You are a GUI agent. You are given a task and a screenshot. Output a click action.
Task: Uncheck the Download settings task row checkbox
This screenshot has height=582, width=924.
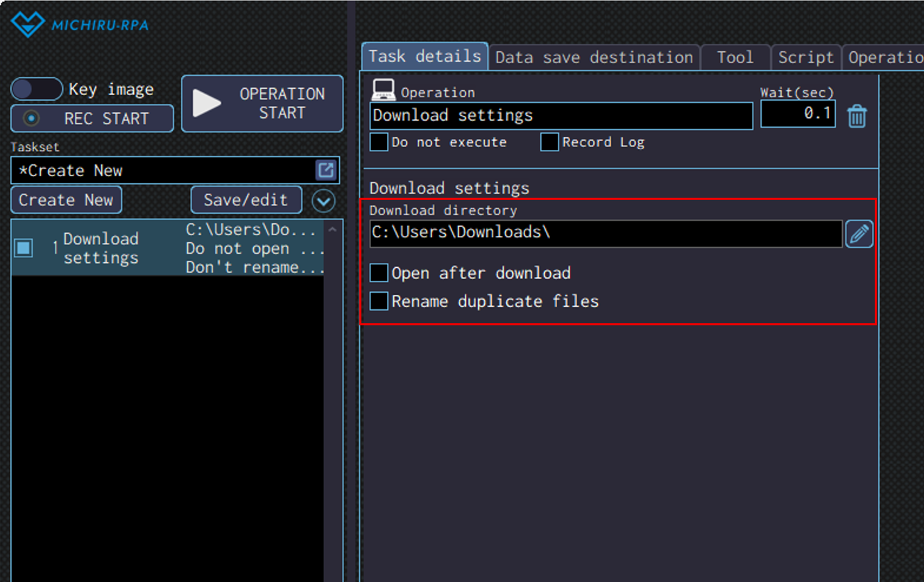click(24, 248)
